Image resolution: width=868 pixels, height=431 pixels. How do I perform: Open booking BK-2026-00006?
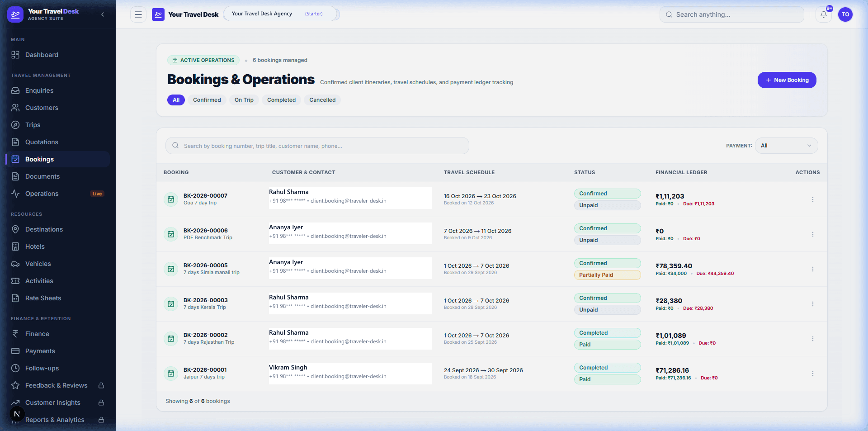coord(206,230)
